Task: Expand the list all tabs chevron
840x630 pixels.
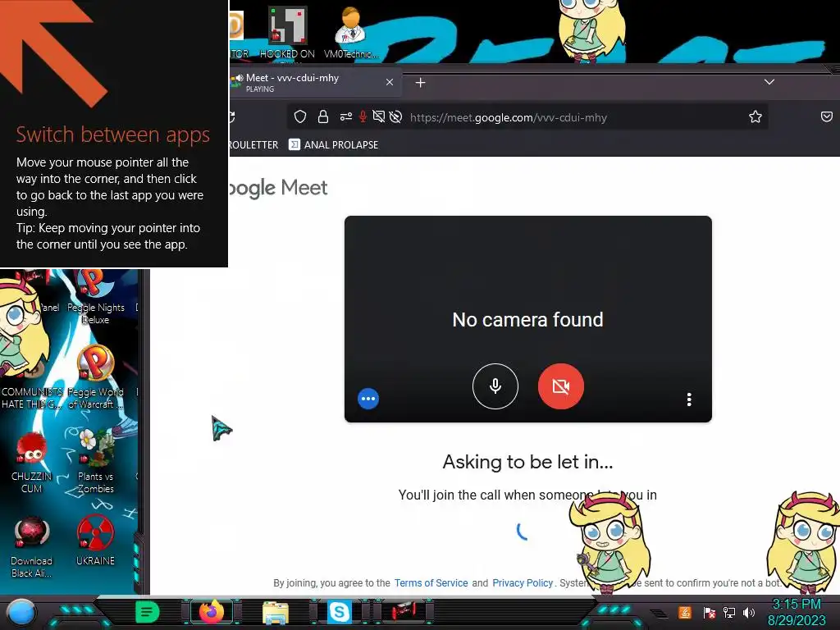Action: coord(769,82)
